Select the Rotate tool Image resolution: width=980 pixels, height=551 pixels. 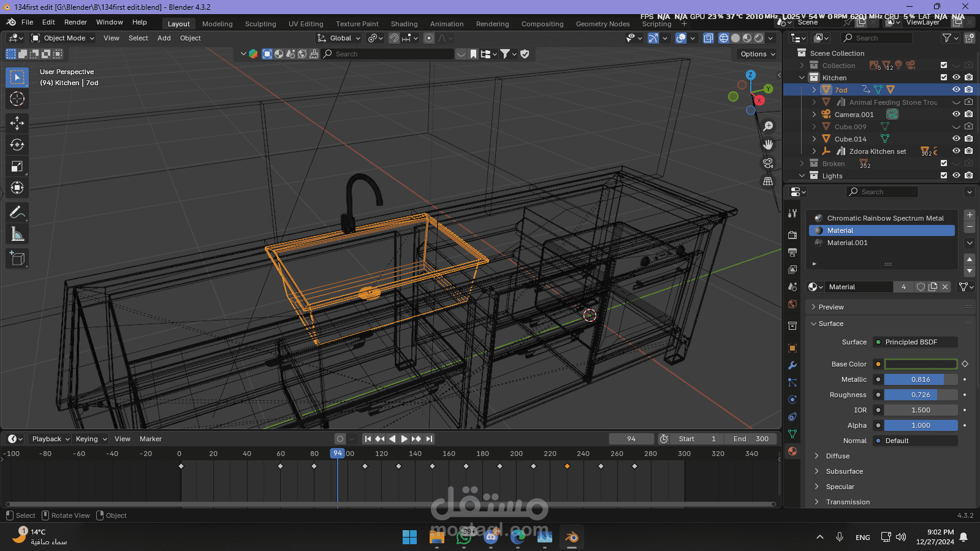[x=17, y=145]
